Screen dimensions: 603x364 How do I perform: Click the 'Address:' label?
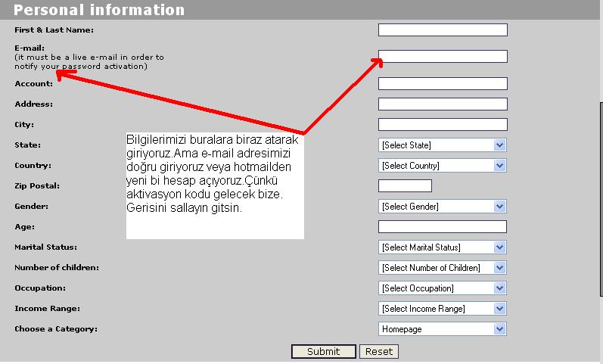(34, 104)
